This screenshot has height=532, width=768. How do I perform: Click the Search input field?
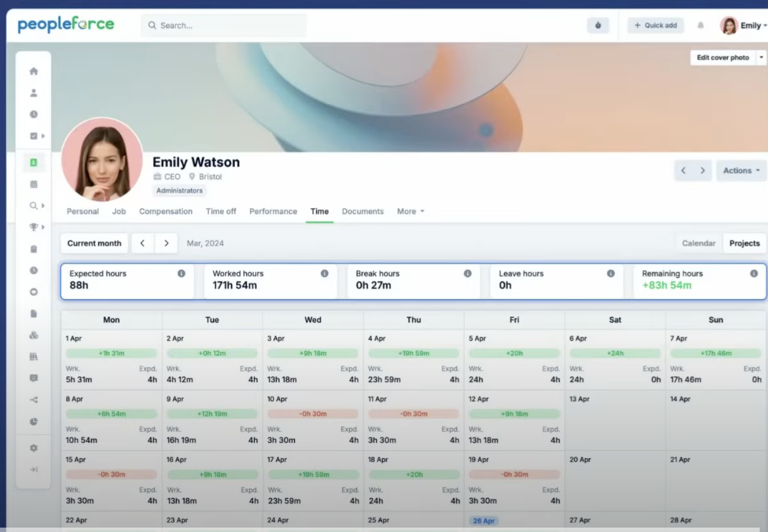[226, 25]
